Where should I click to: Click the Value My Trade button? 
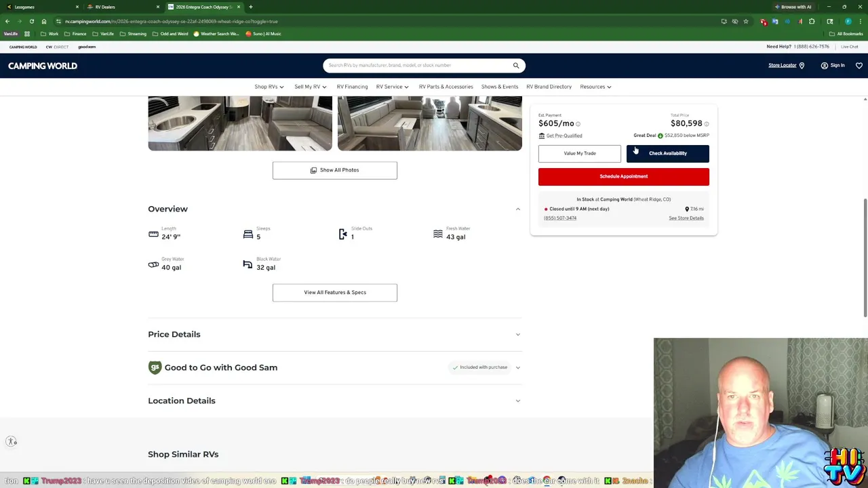point(580,153)
